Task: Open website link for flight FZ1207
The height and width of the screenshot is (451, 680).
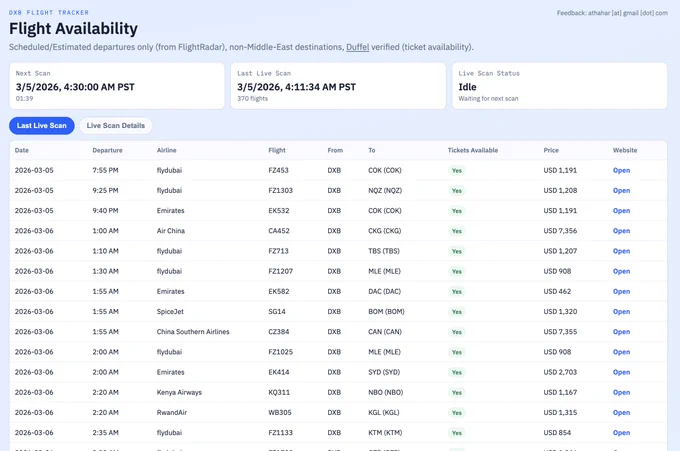Action: pyautogui.click(x=621, y=271)
